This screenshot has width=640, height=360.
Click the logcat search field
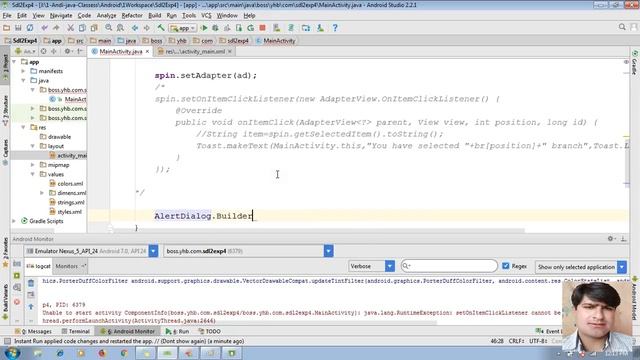[449, 266]
